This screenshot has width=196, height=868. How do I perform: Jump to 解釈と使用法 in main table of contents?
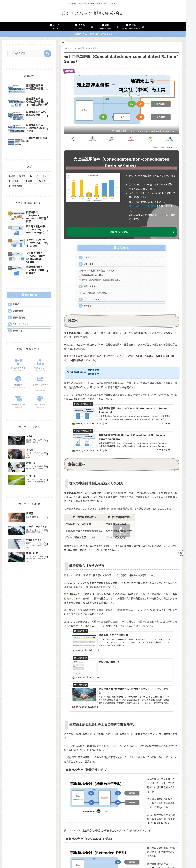pyautogui.click(x=90, y=286)
